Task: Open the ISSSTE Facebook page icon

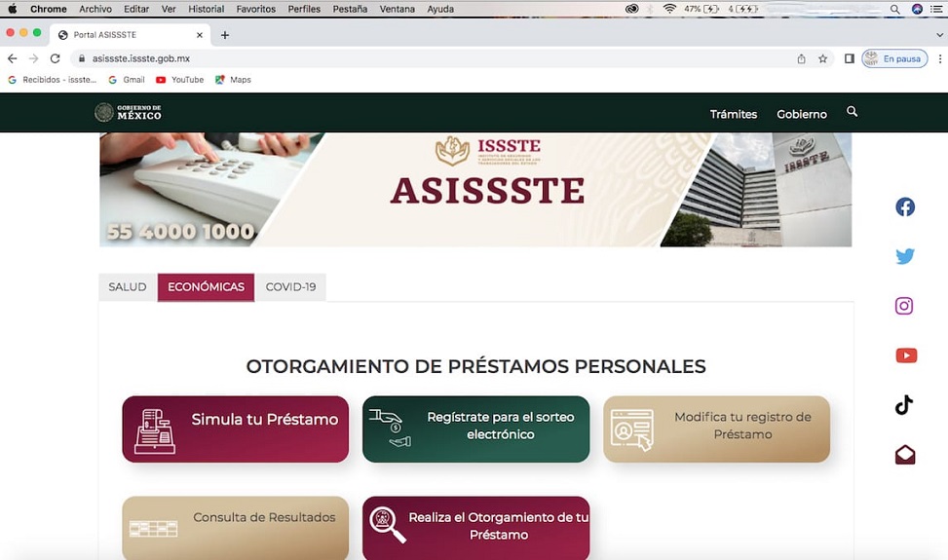Action: pyautogui.click(x=905, y=207)
